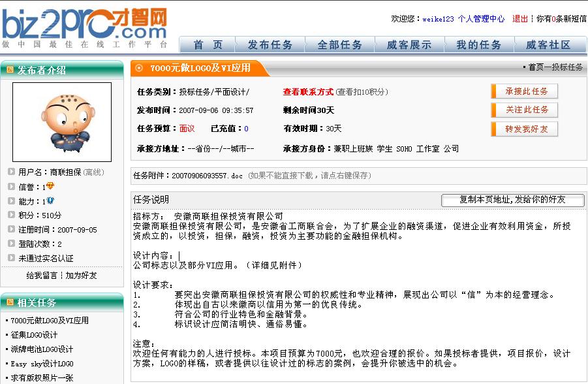Click the username 商联担保
The height and width of the screenshot is (384, 588).
pyautogui.click(x=66, y=172)
